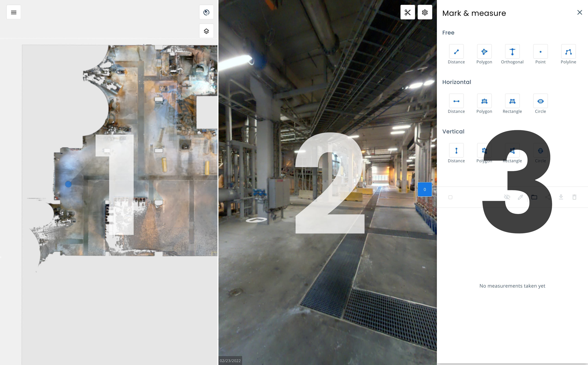Select the Free Distance measurement tool
This screenshot has height=365, width=588.
click(456, 52)
